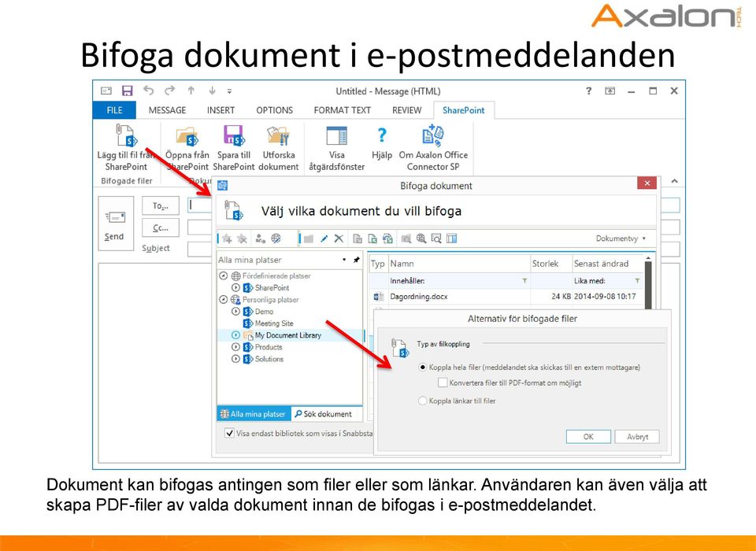Select Koppla hela filer radio button
Viewport: 756px width, 551px height.
click(423, 368)
